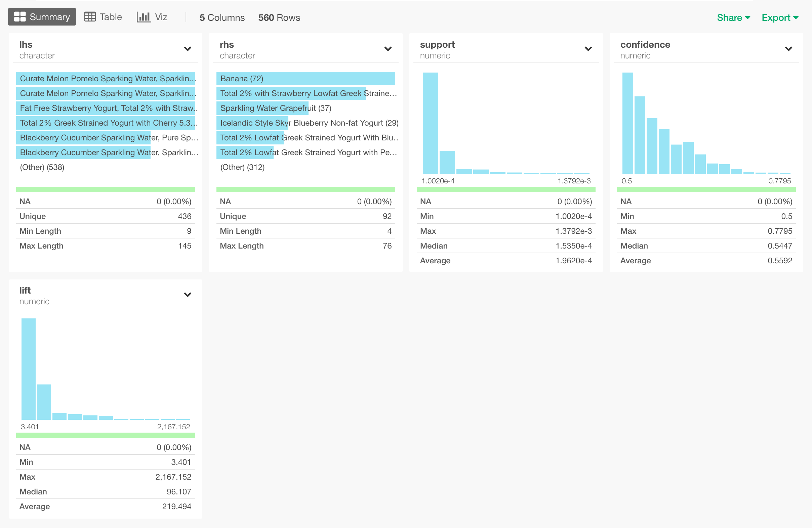The width and height of the screenshot is (812, 528).
Task: Click the rhs column name header
Action: click(x=227, y=45)
